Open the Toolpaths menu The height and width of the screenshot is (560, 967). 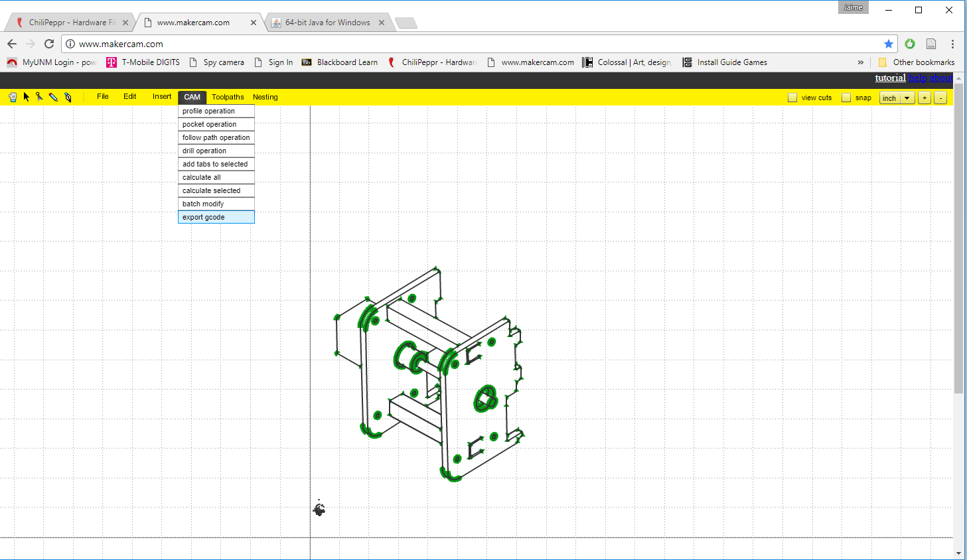tap(228, 97)
